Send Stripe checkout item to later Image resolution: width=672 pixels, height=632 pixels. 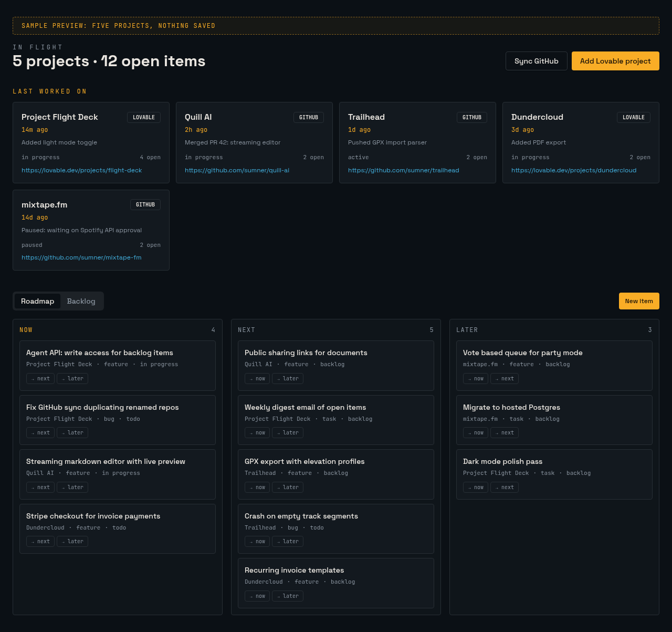72,541
